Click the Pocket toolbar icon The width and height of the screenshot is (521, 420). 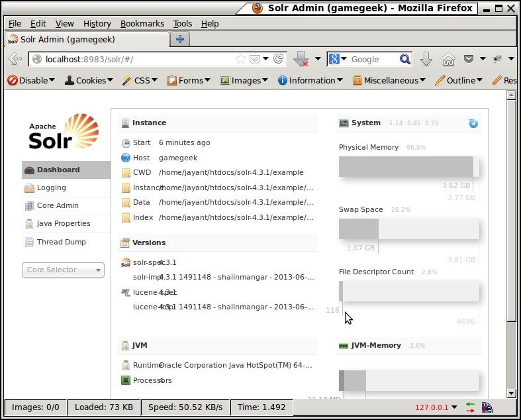click(x=469, y=59)
